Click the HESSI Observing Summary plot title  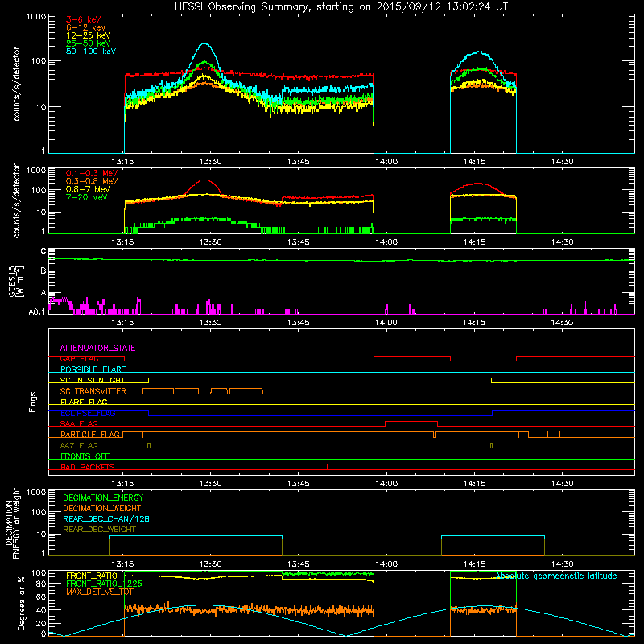click(341, 6)
